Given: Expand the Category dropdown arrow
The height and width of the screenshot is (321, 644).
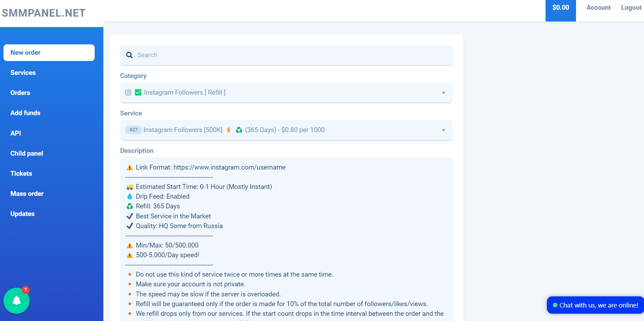Looking at the screenshot, I should coord(443,93).
